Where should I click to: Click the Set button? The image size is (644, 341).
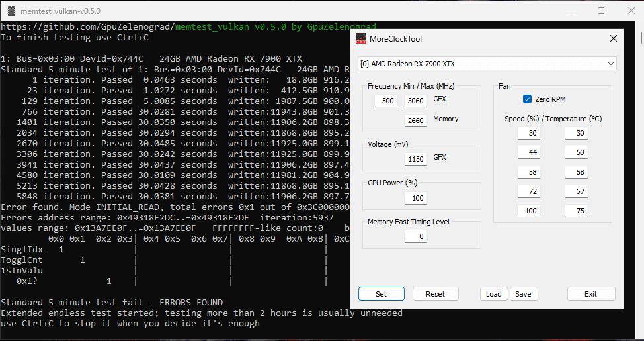click(x=381, y=294)
